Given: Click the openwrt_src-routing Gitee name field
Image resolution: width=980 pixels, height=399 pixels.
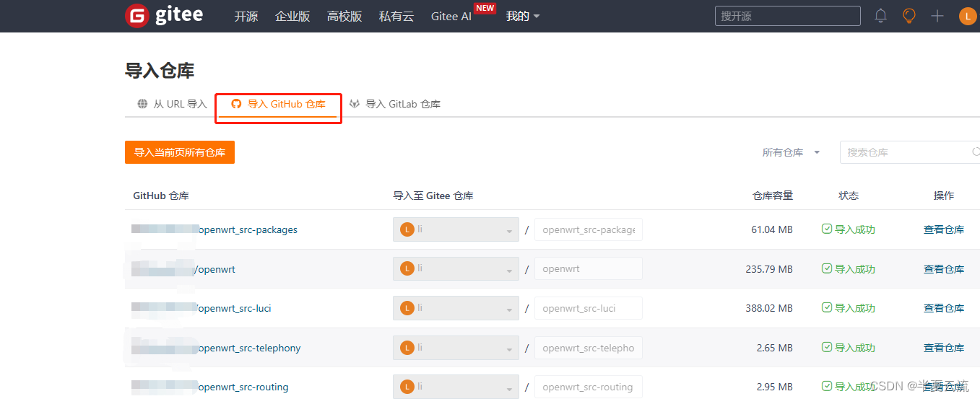Looking at the screenshot, I should [x=589, y=387].
